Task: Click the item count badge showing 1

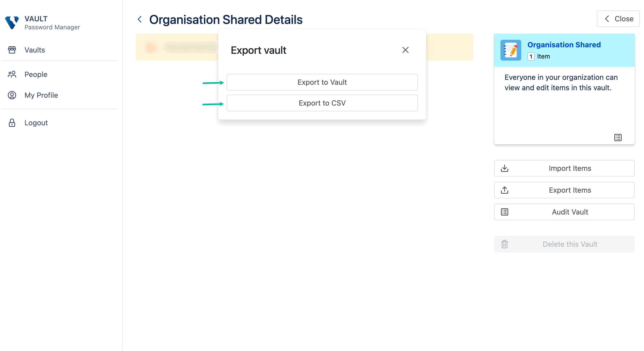Action: click(531, 56)
